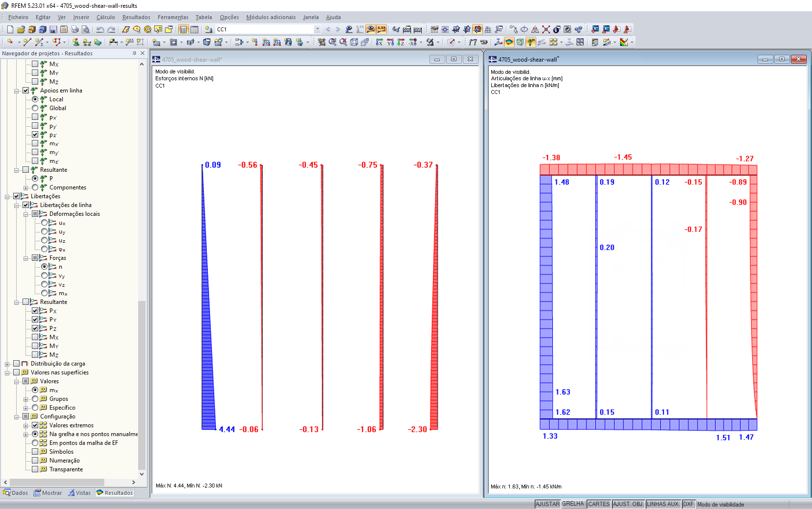
Task: Open the CC1 load case dropdown
Action: [317, 29]
